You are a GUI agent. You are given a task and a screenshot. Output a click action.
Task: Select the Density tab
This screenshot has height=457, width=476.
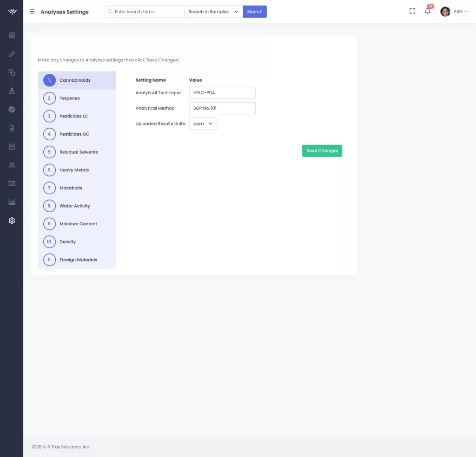[77, 242]
